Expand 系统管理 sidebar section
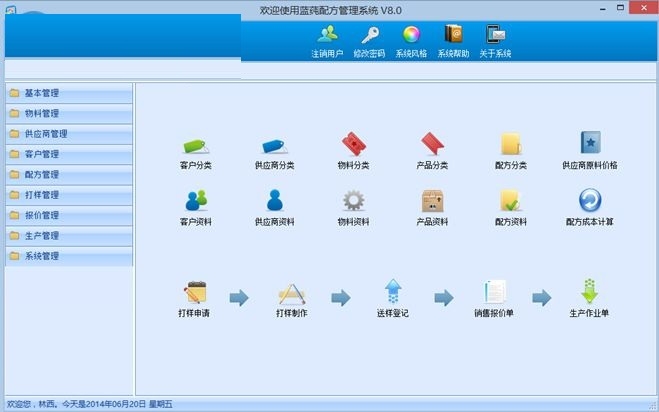Viewport: 659px width, 412px height. click(x=69, y=256)
